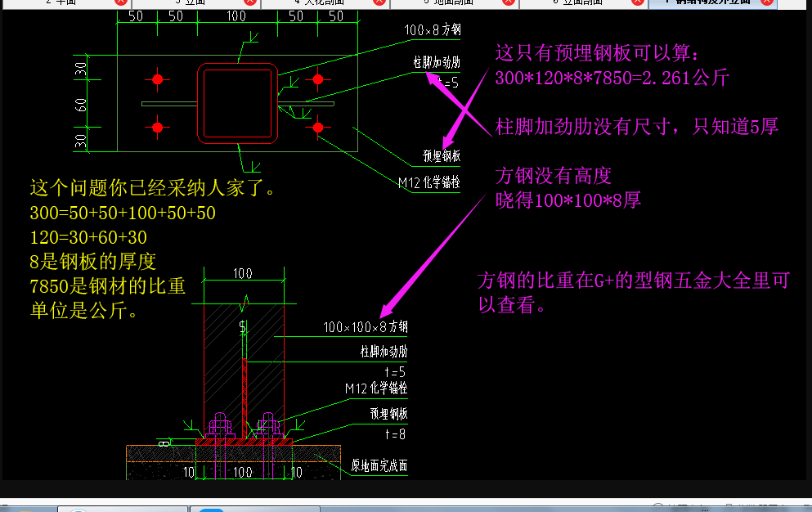The width and height of the screenshot is (812, 512).
Task: Select the red square tube outline in plan view
Action: pyautogui.click(x=238, y=103)
